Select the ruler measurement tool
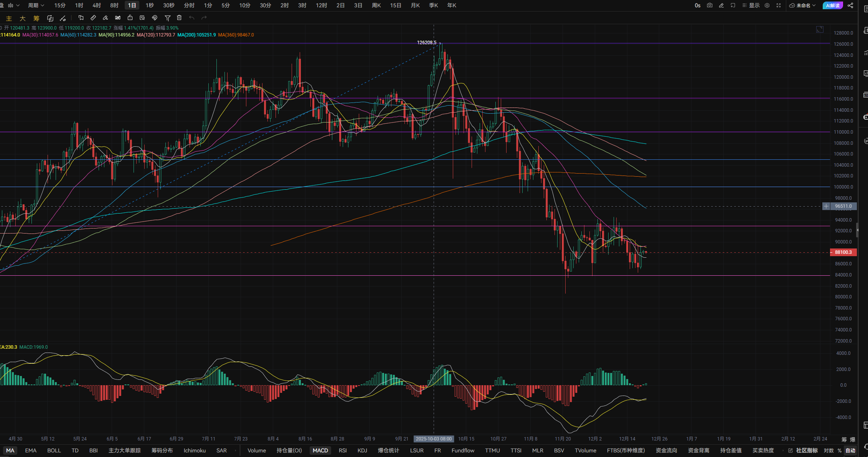This screenshot has width=868, height=457. coord(93,18)
